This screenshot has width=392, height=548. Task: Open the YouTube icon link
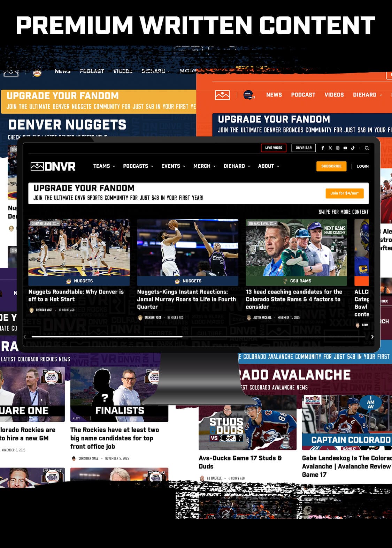(345, 148)
